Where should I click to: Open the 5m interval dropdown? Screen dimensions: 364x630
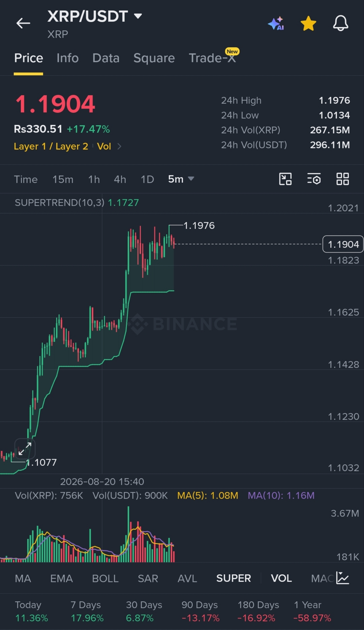click(181, 179)
